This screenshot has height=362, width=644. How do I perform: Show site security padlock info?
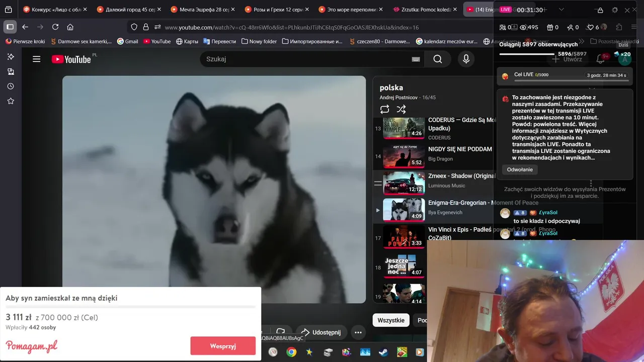pos(146,27)
